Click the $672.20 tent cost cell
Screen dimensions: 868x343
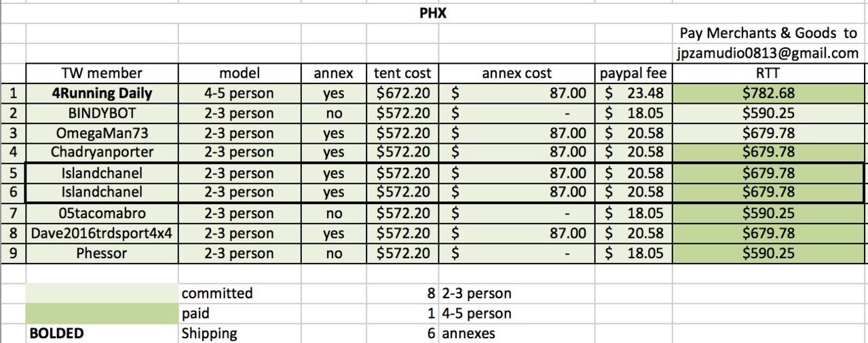[403, 93]
